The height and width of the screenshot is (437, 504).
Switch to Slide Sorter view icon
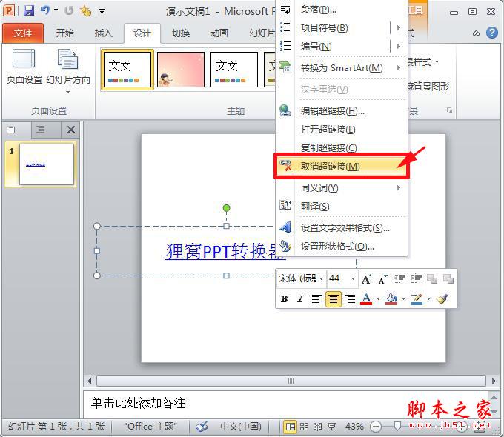coord(304,427)
